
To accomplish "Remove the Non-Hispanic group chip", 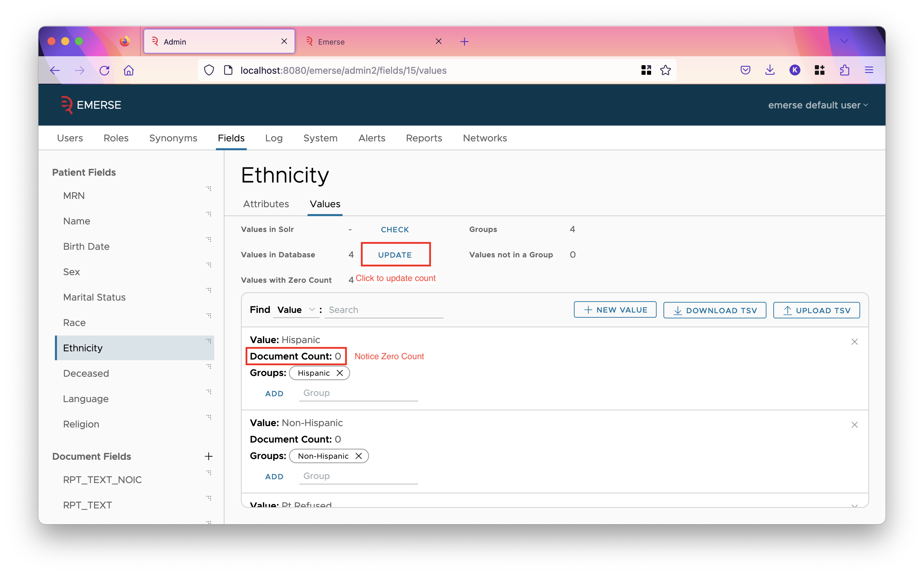I will 358,456.
